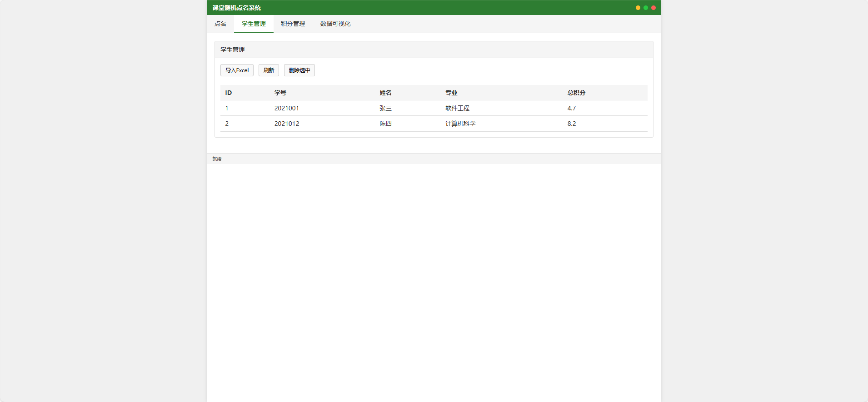Click the 专业 column header
868x402 pixels.
point(451,93)
